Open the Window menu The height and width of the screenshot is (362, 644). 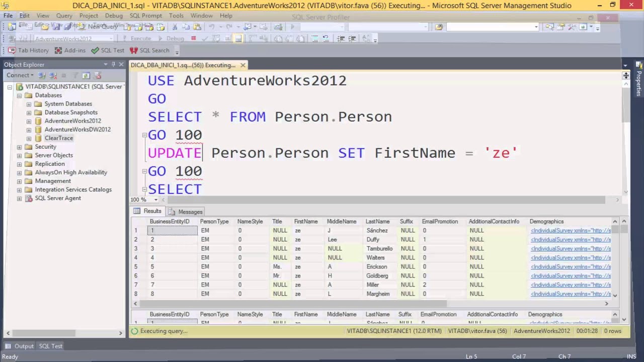(201, 16)
